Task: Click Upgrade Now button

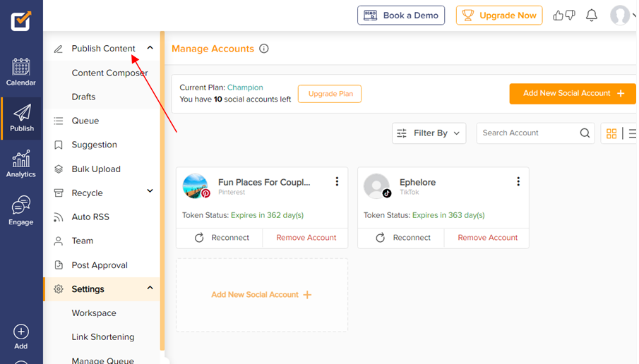Action: 499,16
